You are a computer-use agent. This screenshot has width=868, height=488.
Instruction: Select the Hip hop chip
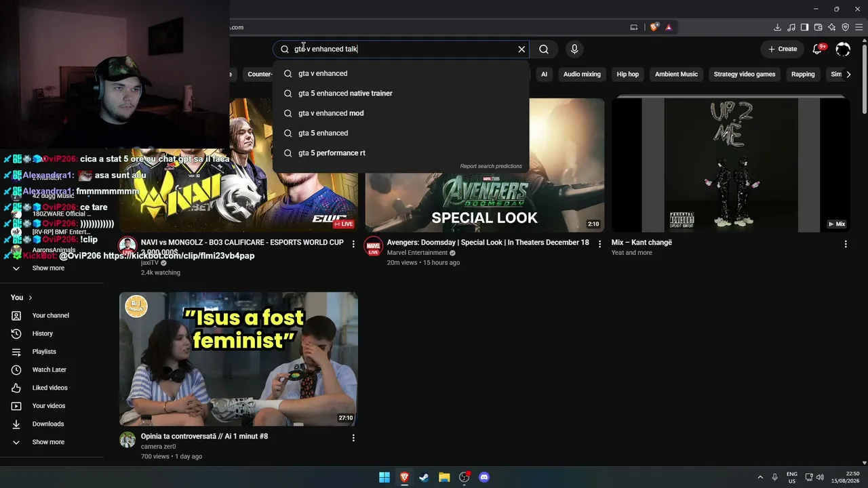coord(627,74)
